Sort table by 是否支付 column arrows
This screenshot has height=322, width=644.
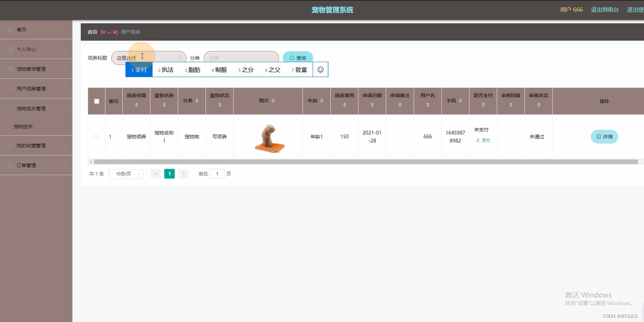coord(483,105)
